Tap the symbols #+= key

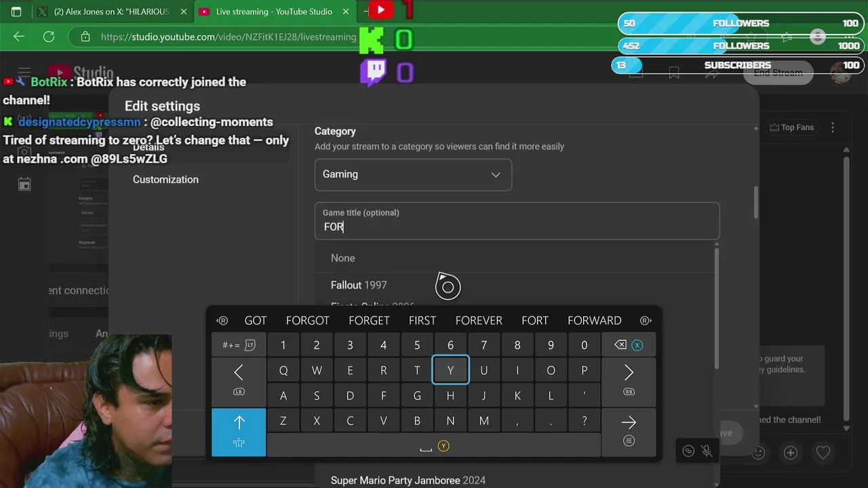point(239,345)
